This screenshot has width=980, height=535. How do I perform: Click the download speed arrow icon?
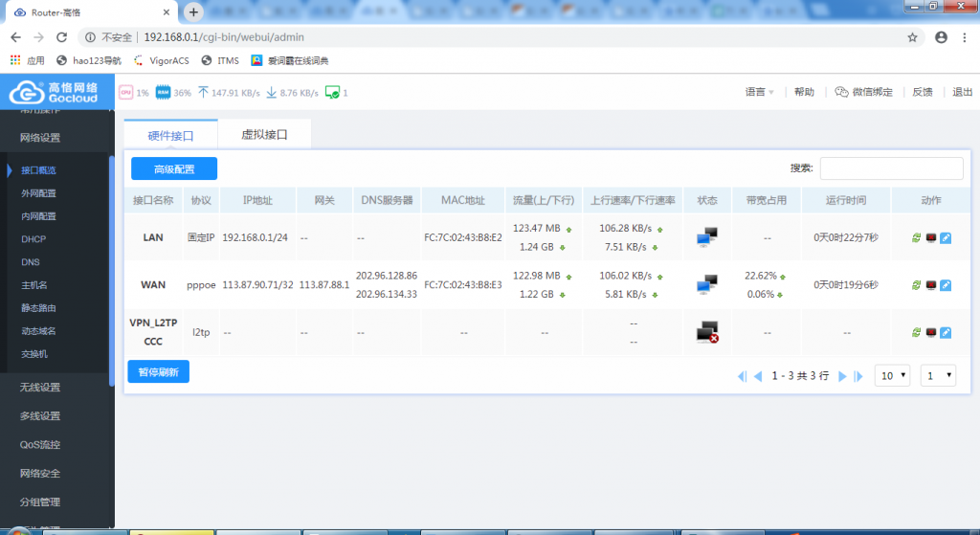(271, 92)
